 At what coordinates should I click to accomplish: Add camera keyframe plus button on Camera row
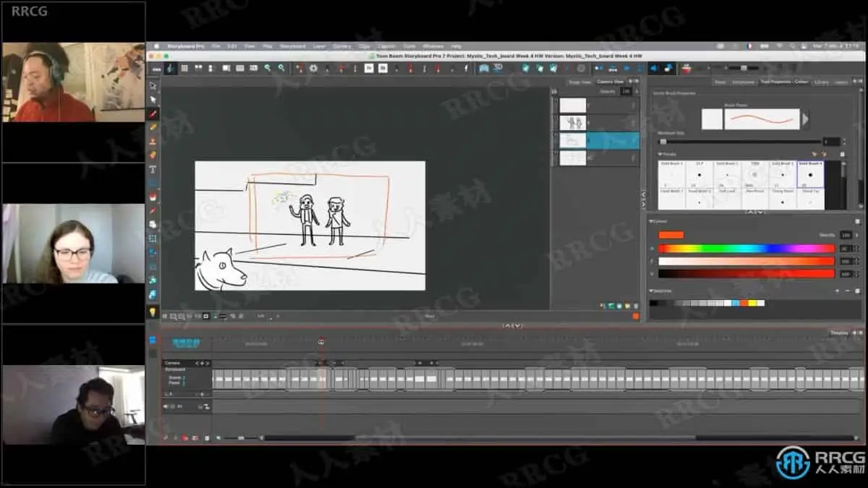(x=203, y=363)
